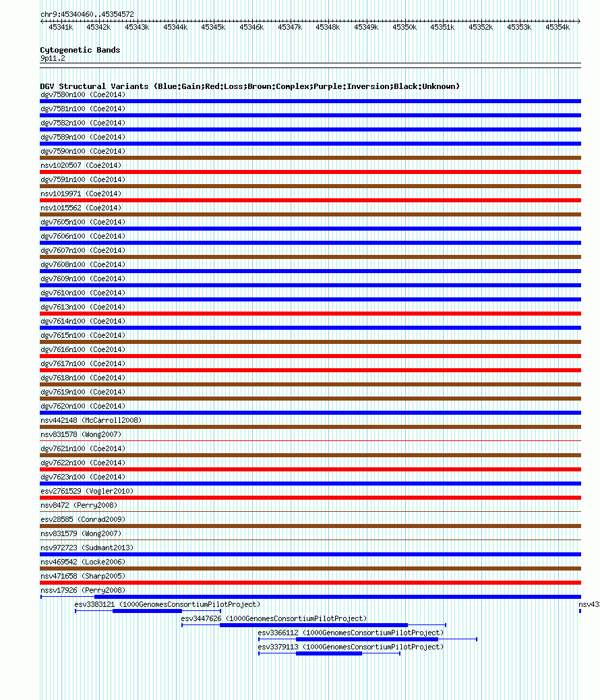This screenshot has height=700, width=600.
Task: Click the dgv7591n100 (Coe2014) label
Action: 83,179
